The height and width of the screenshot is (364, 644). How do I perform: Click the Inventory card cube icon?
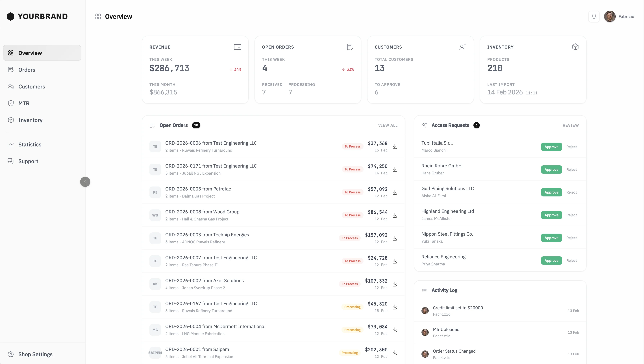pyautogui.click(x=575, y=47)
